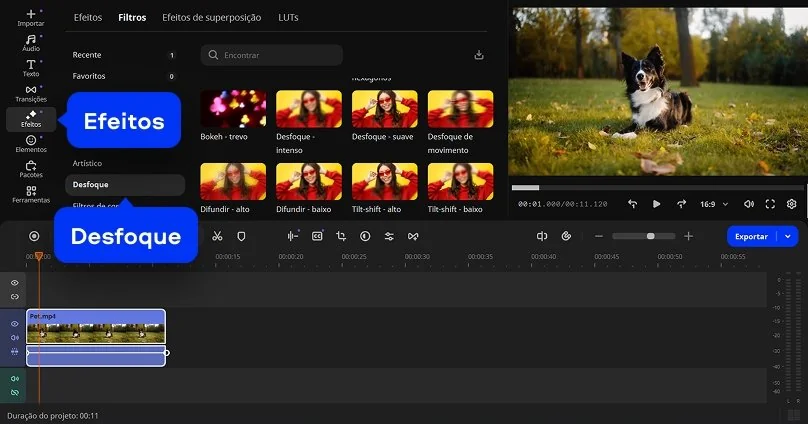808x424 pixels.
Task: Click the crop tool in the timeline toolbar
Action: (341, 236)
